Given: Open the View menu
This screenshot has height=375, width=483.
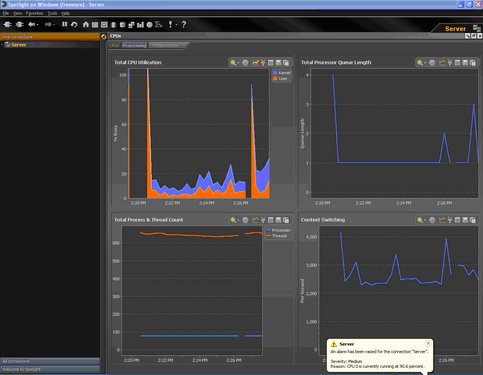Looking at the screenshot, I should pyautogui.click(x=17, y=13).
